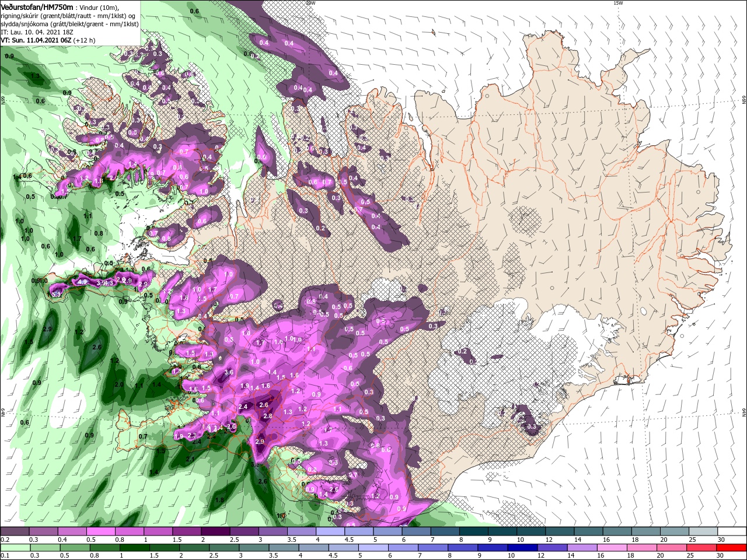Pick the rain legend swatch between 0.1 and 0.3

pos(15,548)
